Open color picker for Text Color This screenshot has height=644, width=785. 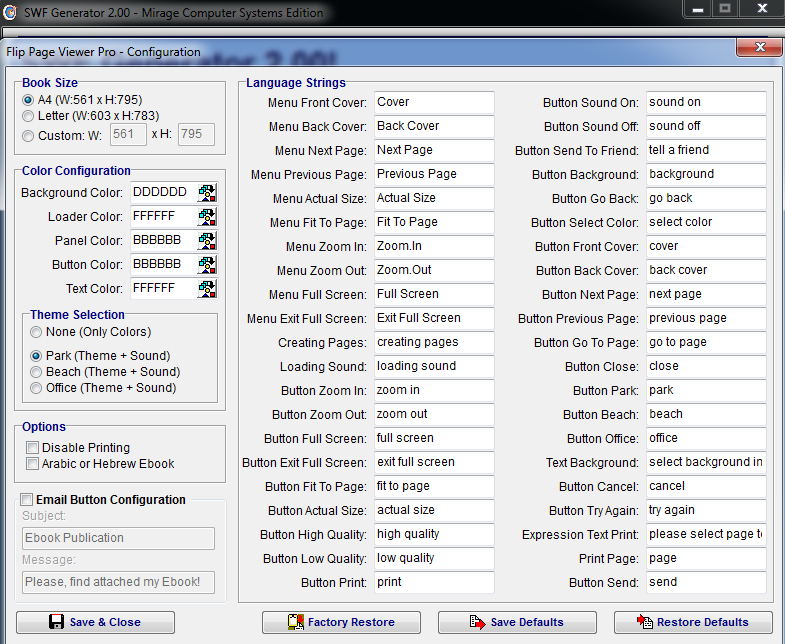coord(207,289)
